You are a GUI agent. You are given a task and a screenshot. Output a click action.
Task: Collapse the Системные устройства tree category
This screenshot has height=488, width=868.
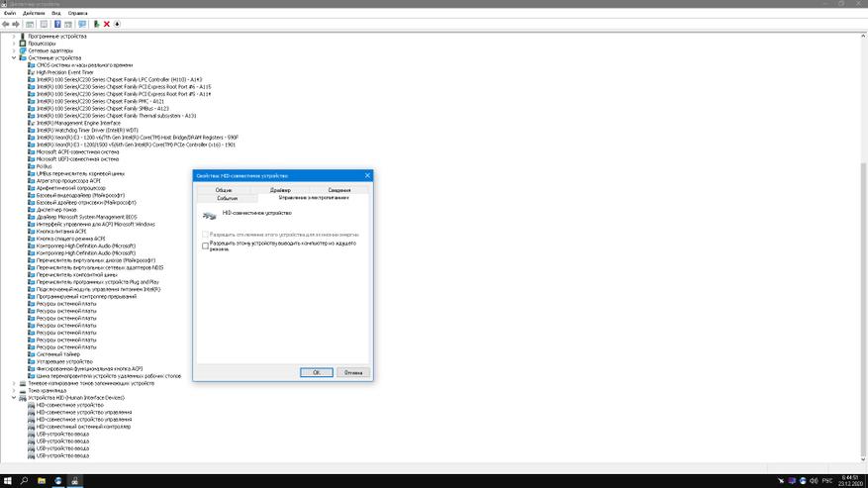point(14,57)
